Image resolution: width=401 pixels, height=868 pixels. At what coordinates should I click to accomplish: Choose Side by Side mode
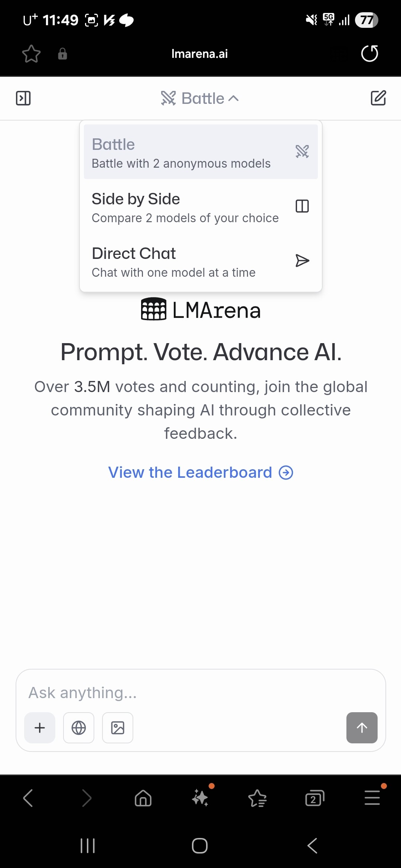[201, 207]
